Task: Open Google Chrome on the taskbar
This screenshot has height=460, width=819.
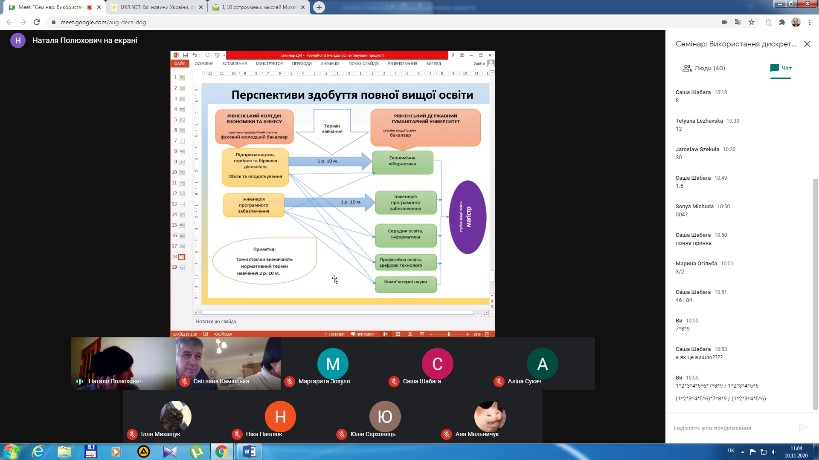Action: [221, 451]
